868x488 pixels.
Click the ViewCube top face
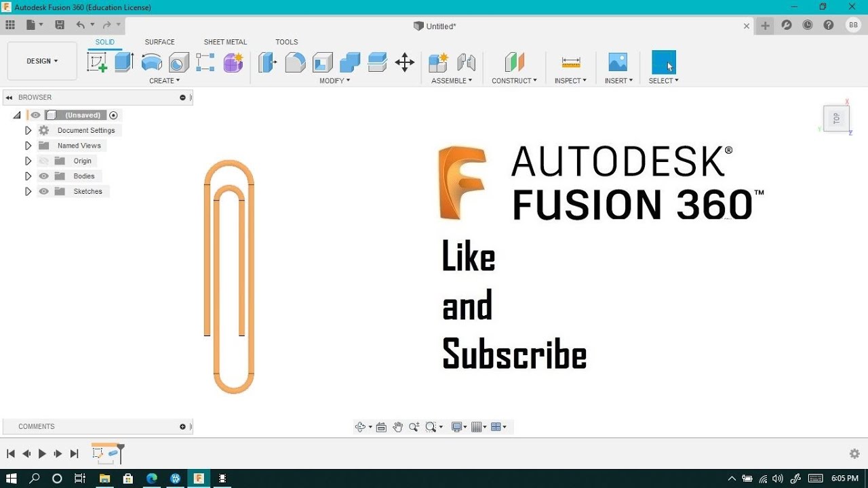(836, 118)
